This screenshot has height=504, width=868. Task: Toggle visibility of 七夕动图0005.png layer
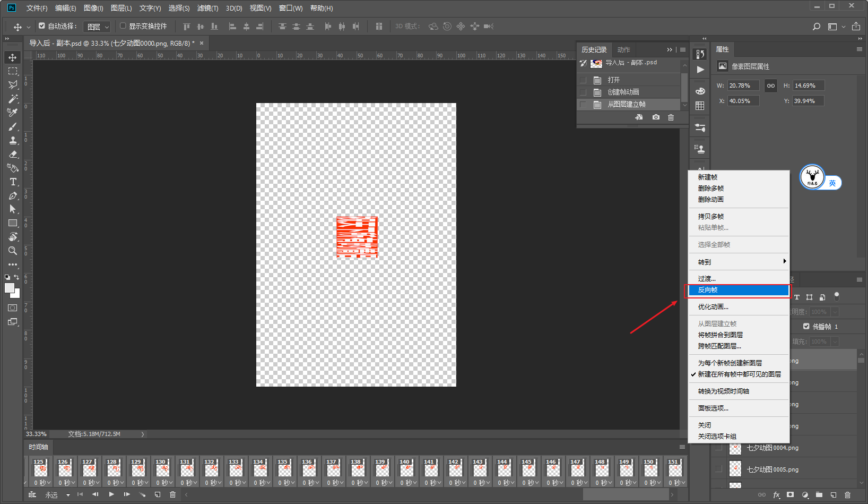719,469
